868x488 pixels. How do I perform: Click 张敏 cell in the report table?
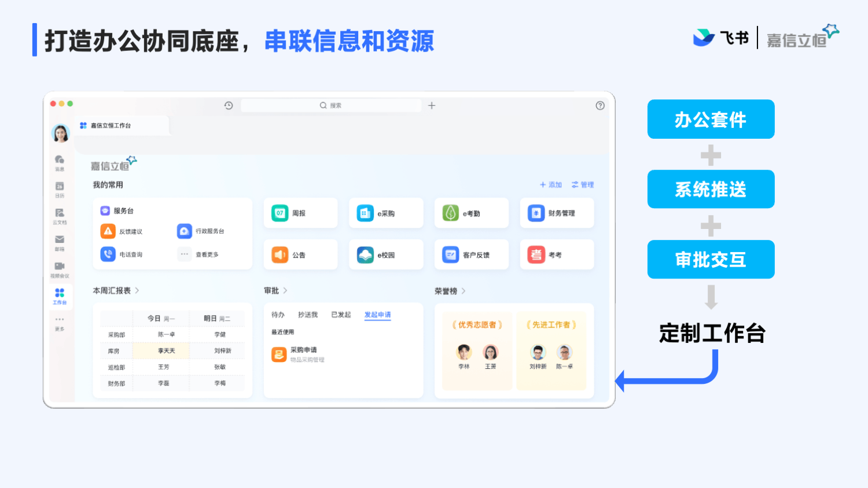(220, 367)
